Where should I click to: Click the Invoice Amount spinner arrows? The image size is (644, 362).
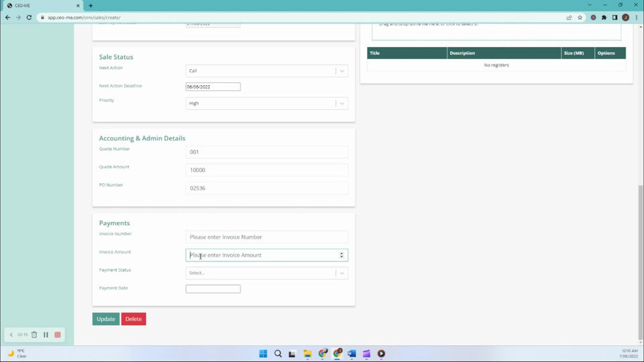point(341,255)
